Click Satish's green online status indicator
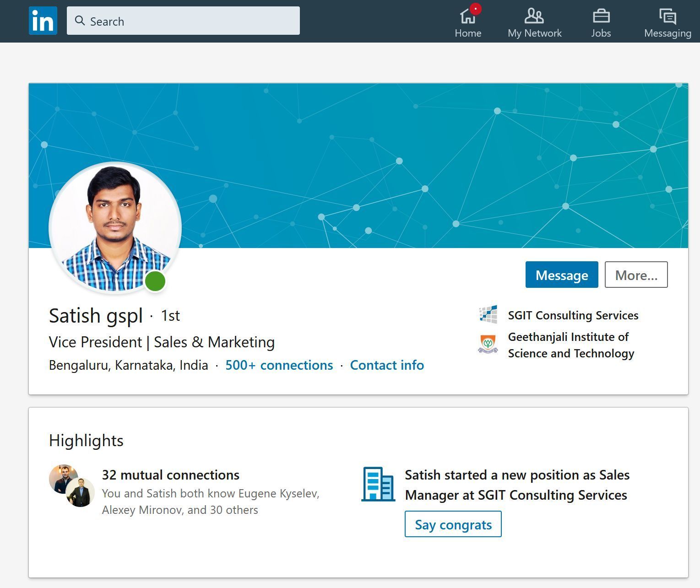700x588 pixels. point(155,281)
